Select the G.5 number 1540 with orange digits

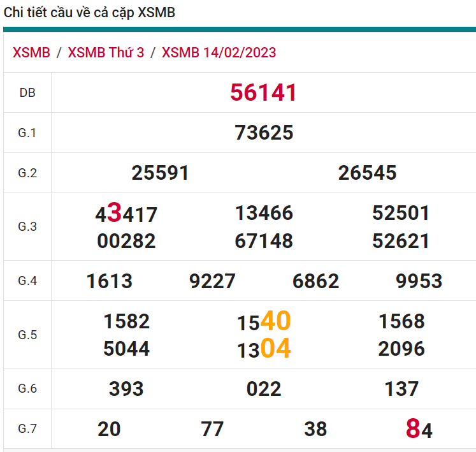pos(264,321)
